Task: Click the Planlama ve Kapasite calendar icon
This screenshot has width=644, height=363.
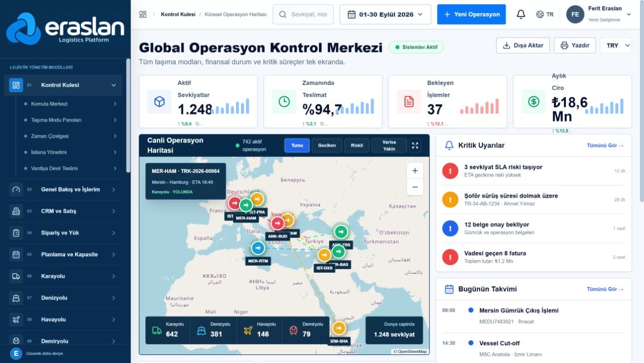Action: pyautogui.click(x=16, y=255)
